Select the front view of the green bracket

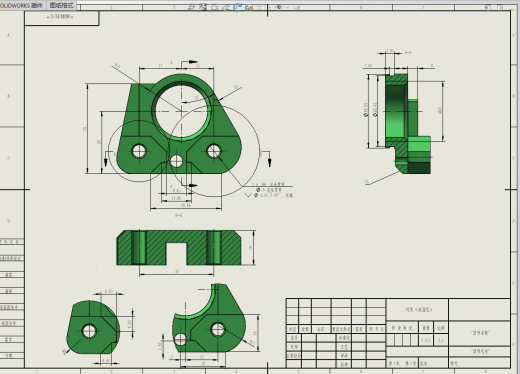(179, 124)
